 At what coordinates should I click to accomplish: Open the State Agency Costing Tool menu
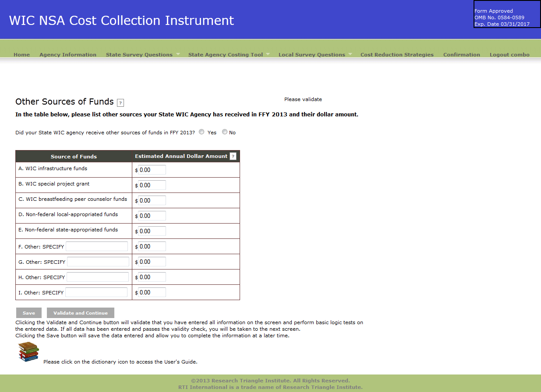pyautogui.click(x=226, y=55)
